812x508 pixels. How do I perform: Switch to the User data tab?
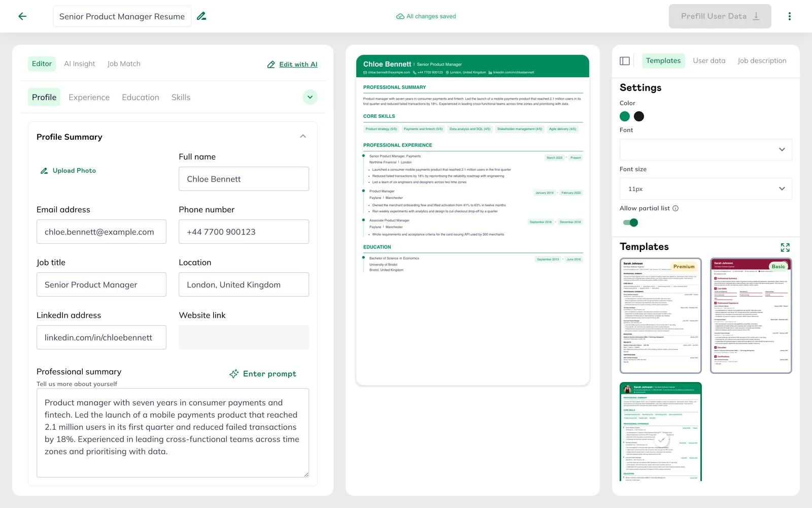(x=709, y=60)
